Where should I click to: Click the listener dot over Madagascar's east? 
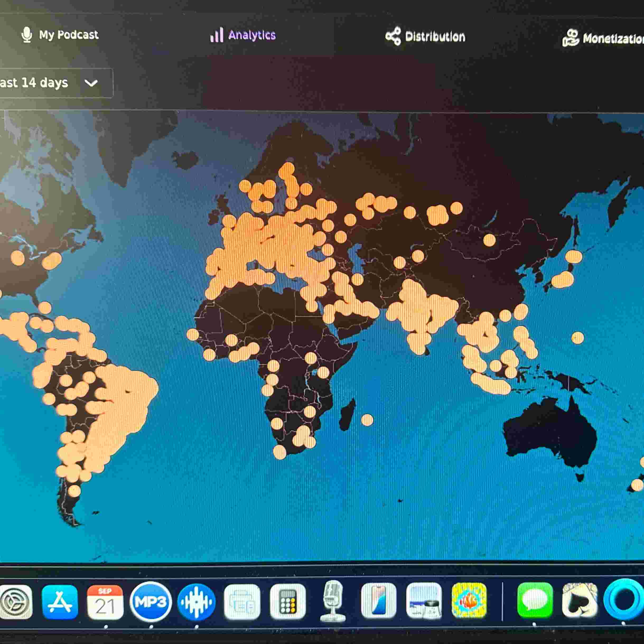(x=367, y=420)
